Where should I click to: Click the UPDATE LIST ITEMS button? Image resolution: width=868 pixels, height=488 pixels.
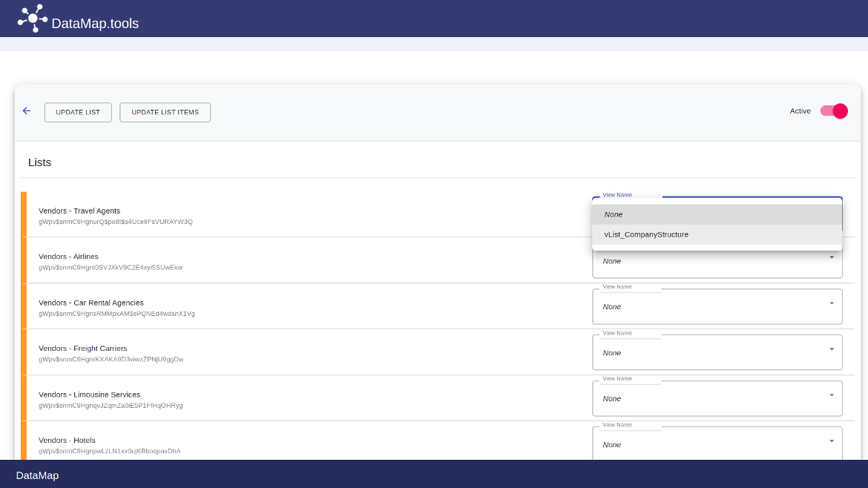165,112
